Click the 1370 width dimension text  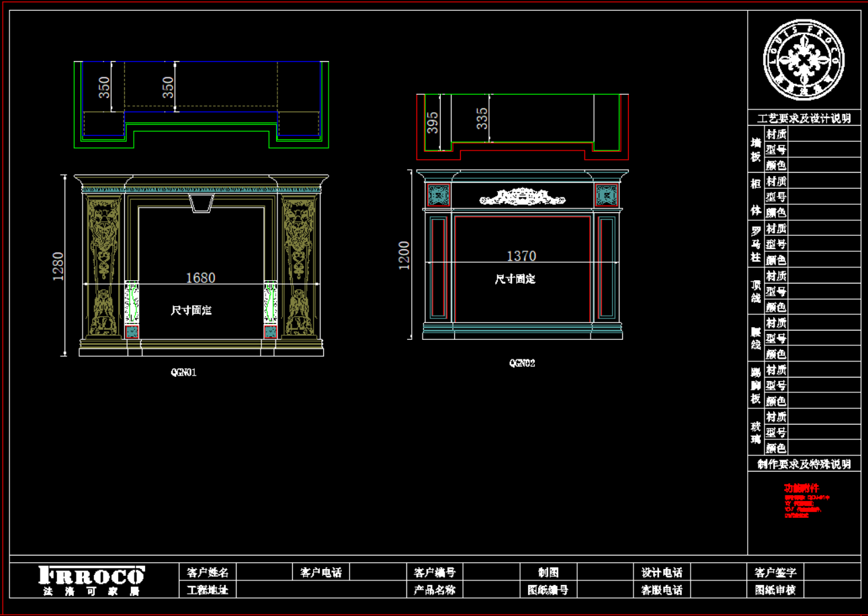(x=521, y=256)
